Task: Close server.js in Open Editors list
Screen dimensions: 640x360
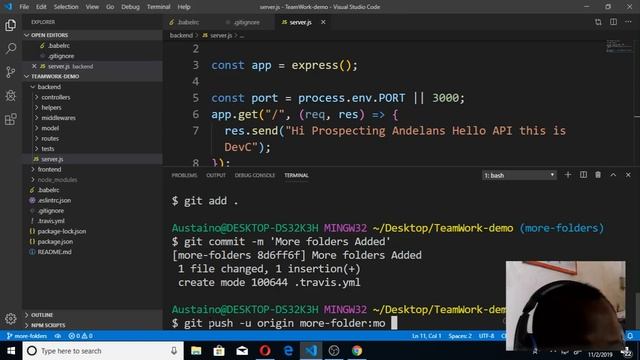Action: pyautogui.click(x=34, y=66)
